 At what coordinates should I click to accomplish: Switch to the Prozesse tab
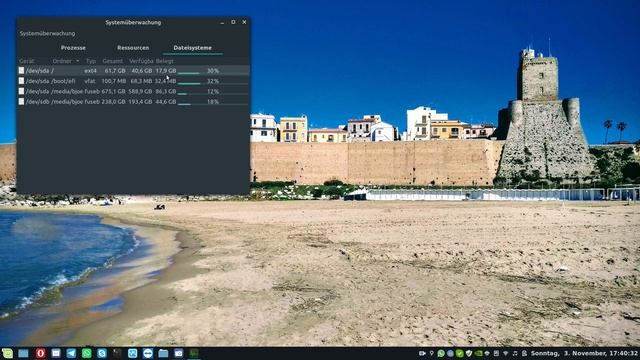(73, 48)
